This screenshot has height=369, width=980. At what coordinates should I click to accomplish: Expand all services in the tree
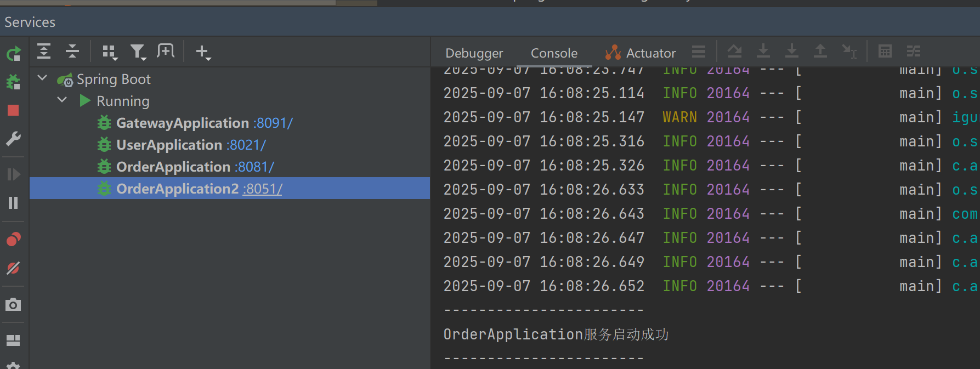click(44, 52)
